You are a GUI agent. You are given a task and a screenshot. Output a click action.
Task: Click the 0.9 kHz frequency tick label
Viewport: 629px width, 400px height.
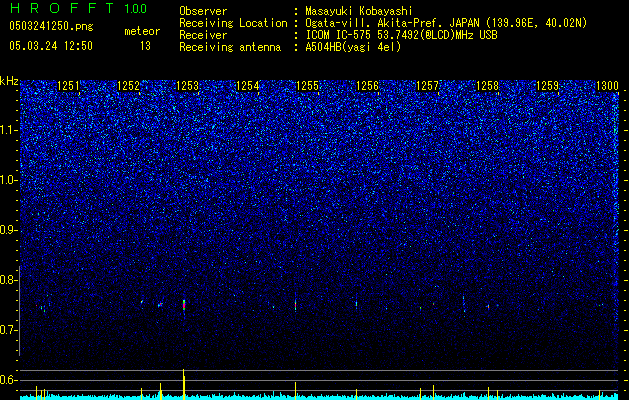[7, 230]
